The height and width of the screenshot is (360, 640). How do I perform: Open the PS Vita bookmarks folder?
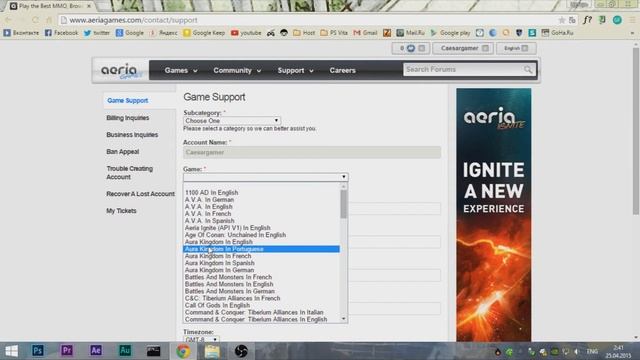tap(334, 33)
